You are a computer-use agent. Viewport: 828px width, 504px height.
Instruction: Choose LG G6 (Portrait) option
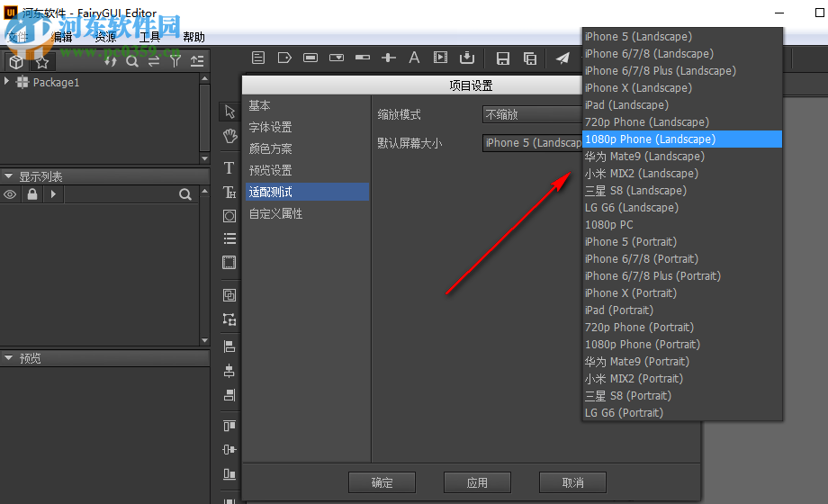681,412
